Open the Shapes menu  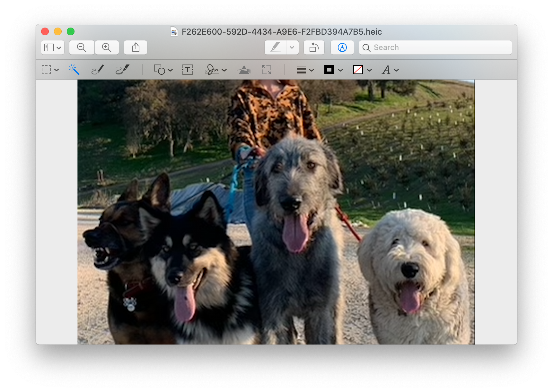[163, 70]
